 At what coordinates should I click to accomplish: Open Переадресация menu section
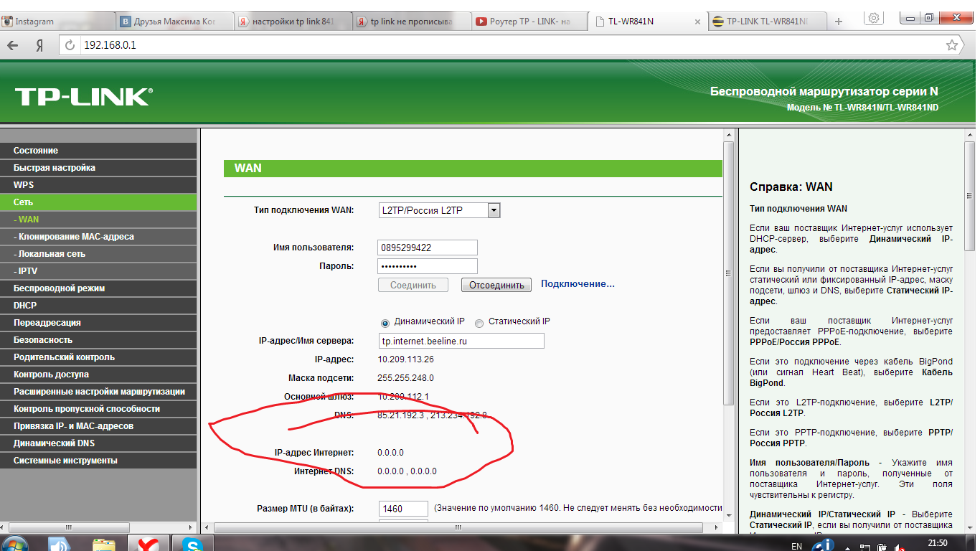[x=98, y=323]
